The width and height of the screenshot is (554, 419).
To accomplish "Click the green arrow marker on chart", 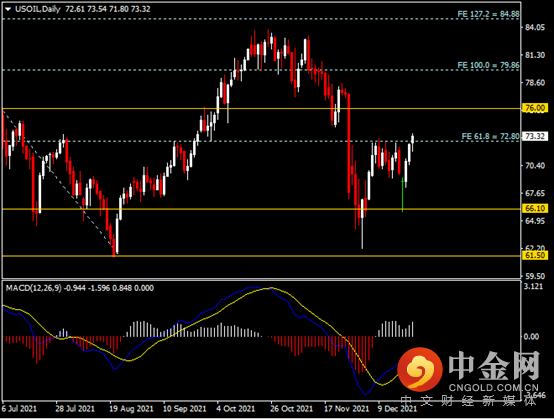I will [402, 195].
